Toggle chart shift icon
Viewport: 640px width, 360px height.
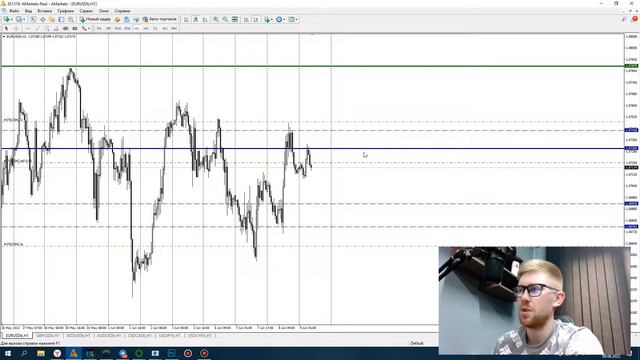click(x=256, y=19)
